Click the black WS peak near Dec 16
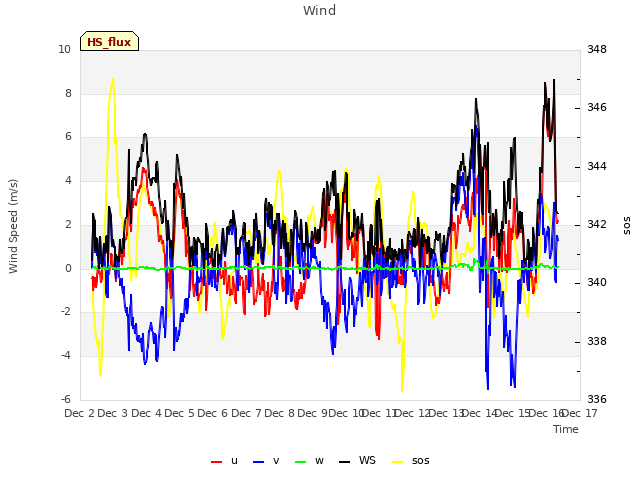Screen dimensions: 640x480 [554, 80]
